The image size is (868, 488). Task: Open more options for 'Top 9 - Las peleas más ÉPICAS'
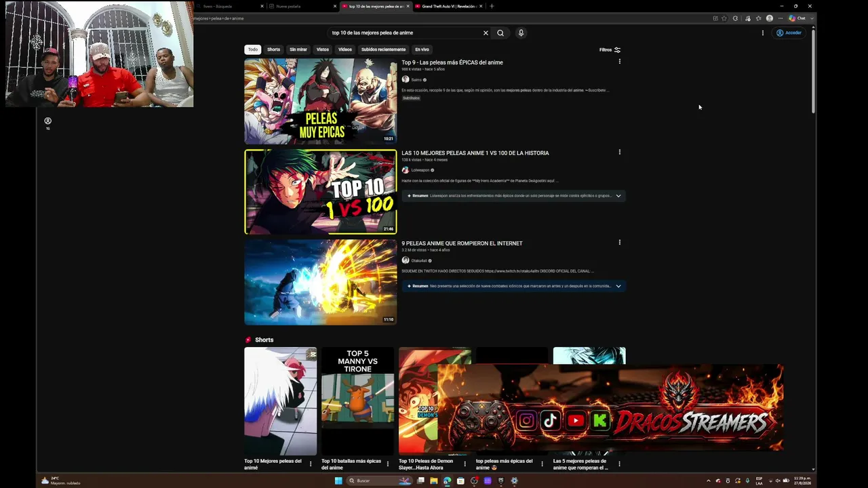click(619, 62)
